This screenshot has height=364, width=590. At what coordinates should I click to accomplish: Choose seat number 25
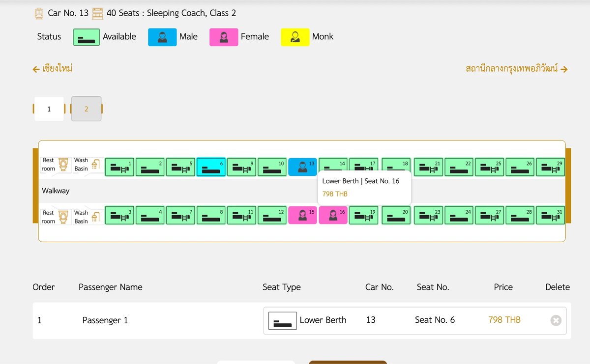point(489,167)
